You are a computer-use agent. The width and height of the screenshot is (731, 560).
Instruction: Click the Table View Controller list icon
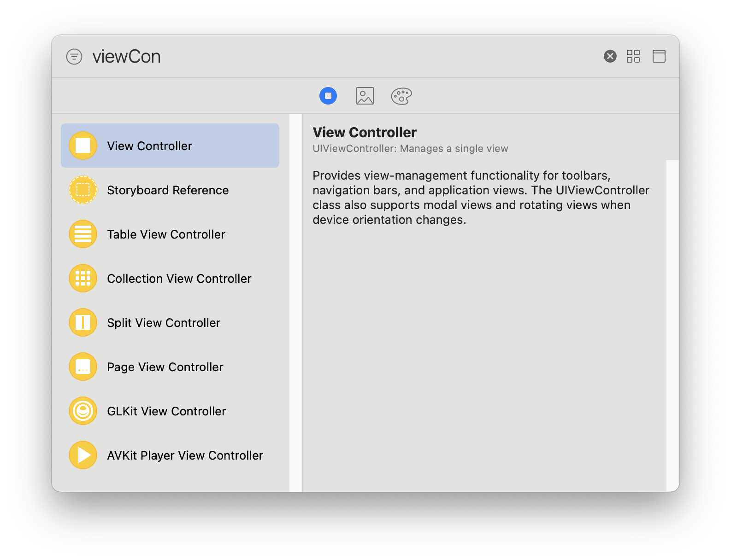tap(83, 234)
